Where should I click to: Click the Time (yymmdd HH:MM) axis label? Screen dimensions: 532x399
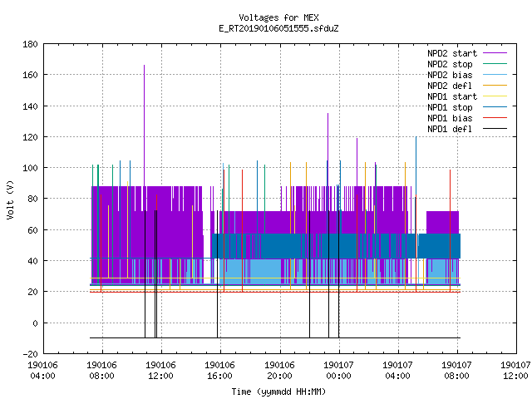point(278,392)
